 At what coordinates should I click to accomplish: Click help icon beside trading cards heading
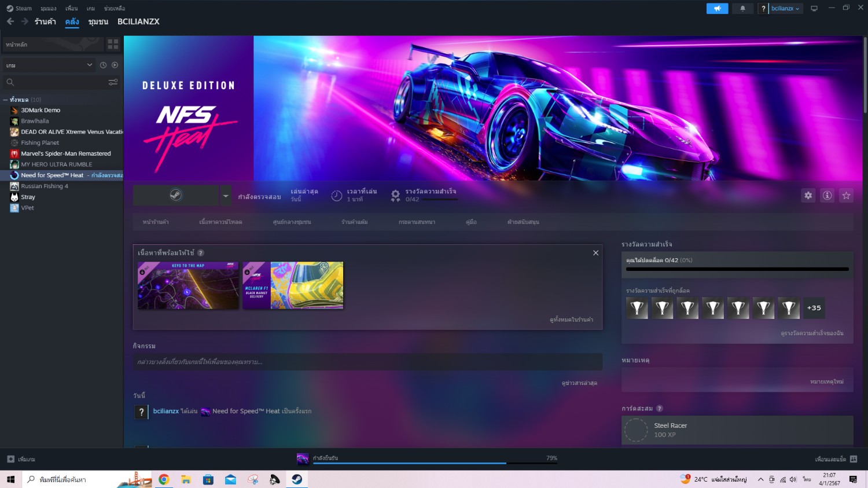[x=660, y=408]
